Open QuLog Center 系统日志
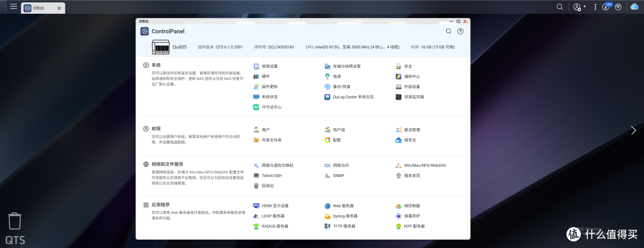 (349, 97)
